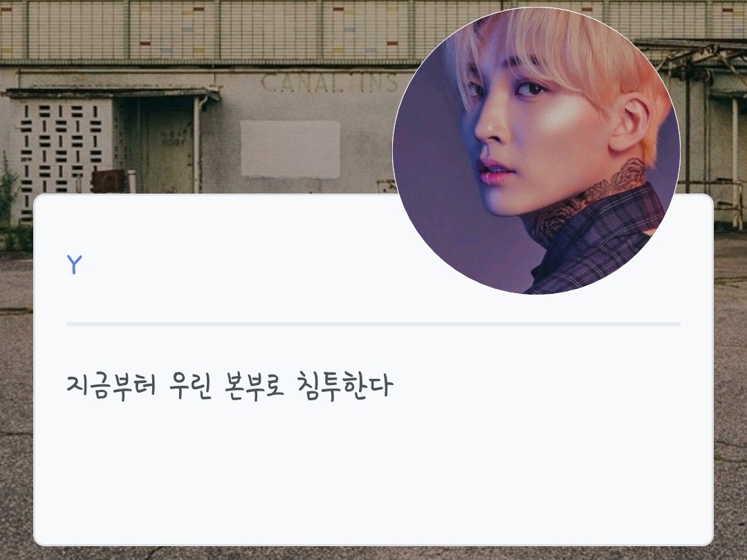This screenshot has width=747, height=560.
Task: Click the blond hair in the portrait
Action: pos(562,53)
